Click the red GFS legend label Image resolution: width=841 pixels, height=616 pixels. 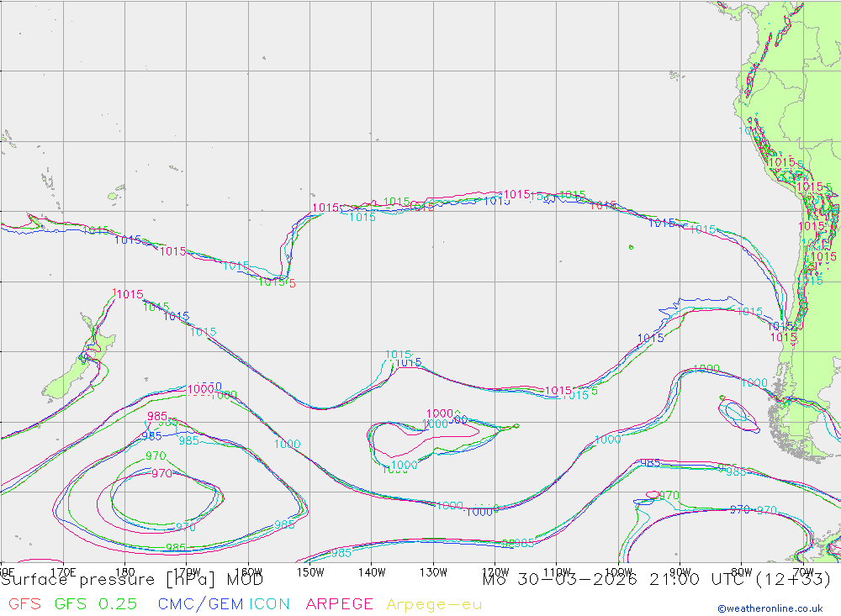click(24, 604)
